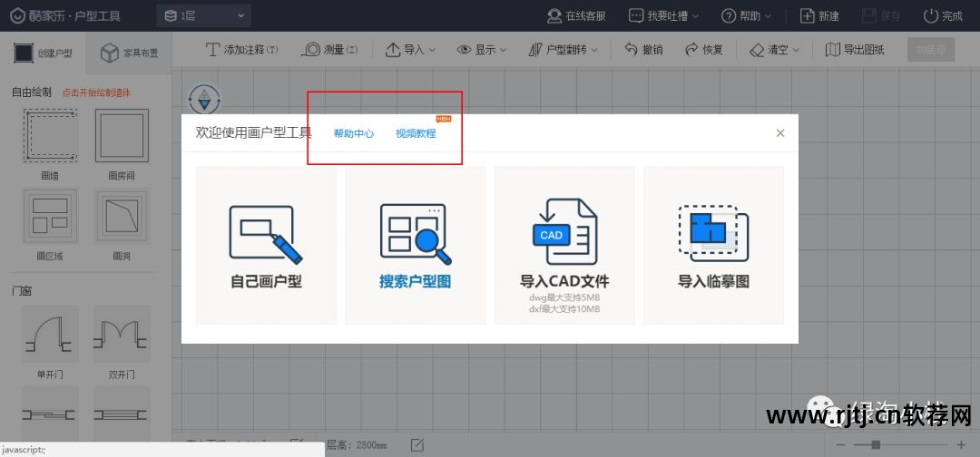Click the zoom out minus button
The height and width of the screenshot is (457, 980).
coord(842,445)
